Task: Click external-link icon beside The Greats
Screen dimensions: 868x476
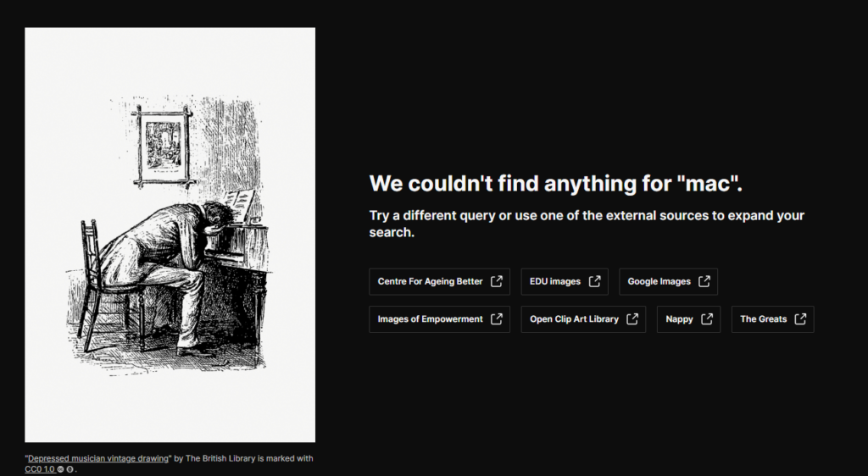Action: coord(800,319)
